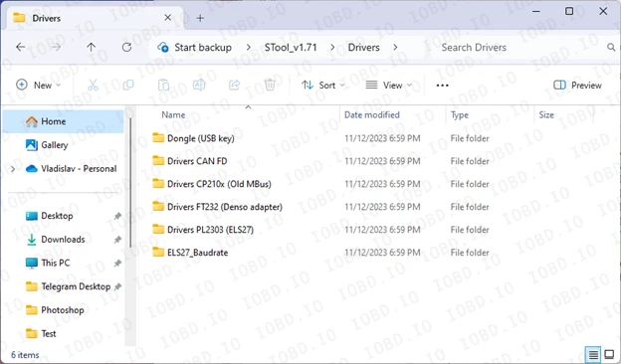Unpin Downloads using its pin icon

click(117, 240)
